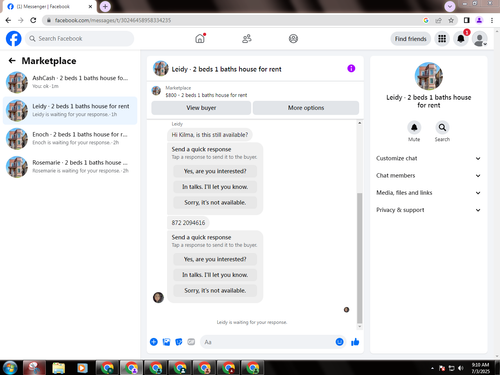Open the notifications bell
This screenshot has height=375, width=500.
pos(461,39)
